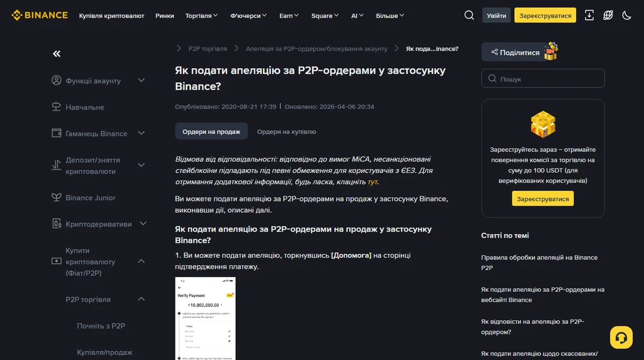Image resolution: width=644 pixels, height=360 pixels.
Task: Click the account functions person icon
Action: coord(56,81)
